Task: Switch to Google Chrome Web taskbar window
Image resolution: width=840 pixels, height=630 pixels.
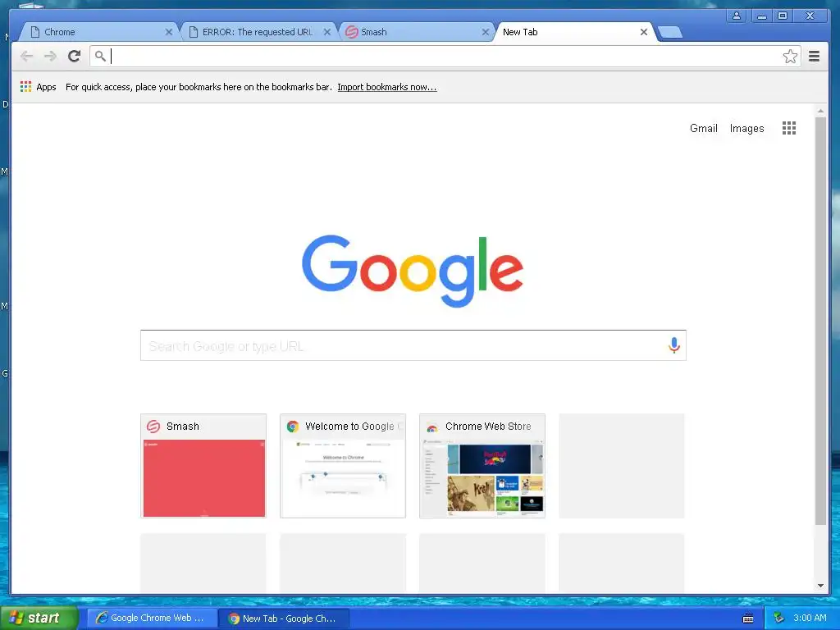Action: click(152, 618)
